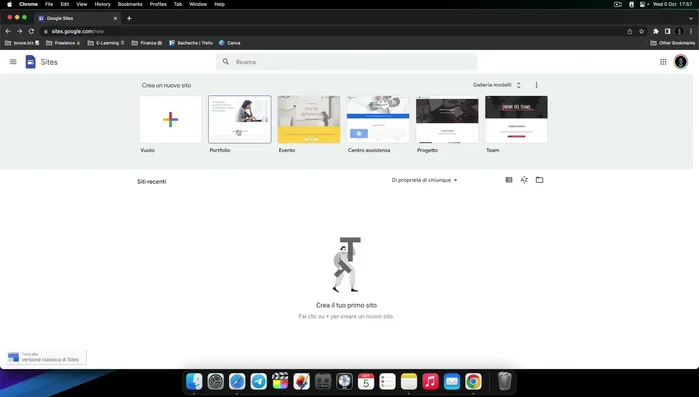Screen dimensions: 699x397
Task: Select the Google Sites browser tab
Action: click(77, 18)
